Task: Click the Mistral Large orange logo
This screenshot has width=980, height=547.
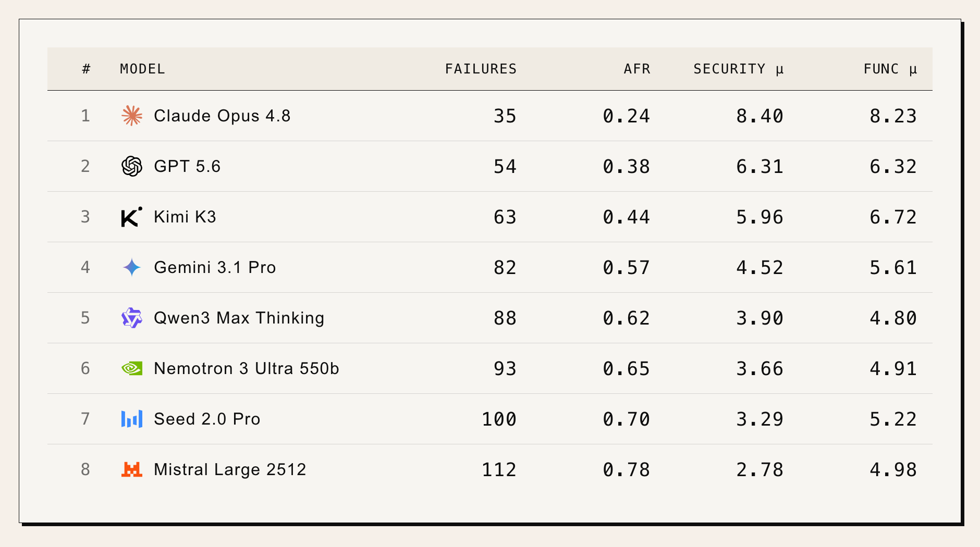Action: coord(132,469)
